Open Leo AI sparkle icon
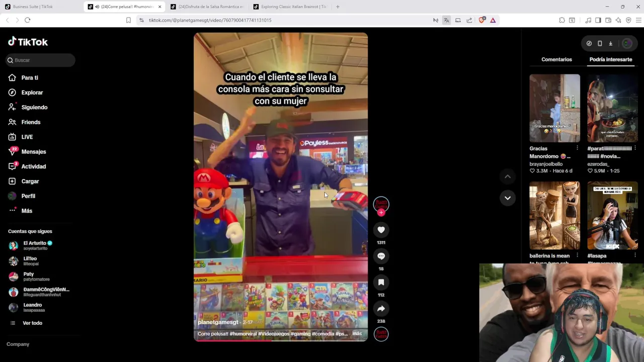Screen dimensions: 644x362 [x=618, y=20]
